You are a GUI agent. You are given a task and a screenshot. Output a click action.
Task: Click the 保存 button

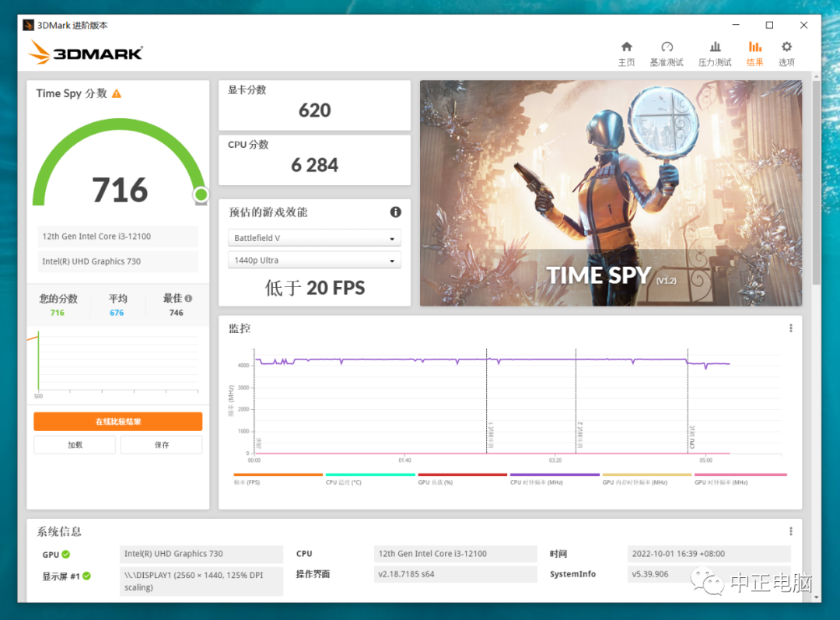(161, 445)
